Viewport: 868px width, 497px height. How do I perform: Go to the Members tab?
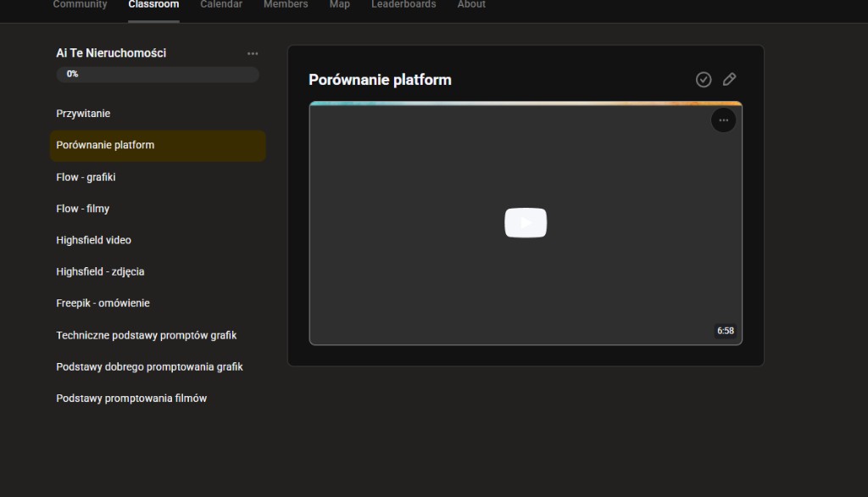(x=286, y=5)
